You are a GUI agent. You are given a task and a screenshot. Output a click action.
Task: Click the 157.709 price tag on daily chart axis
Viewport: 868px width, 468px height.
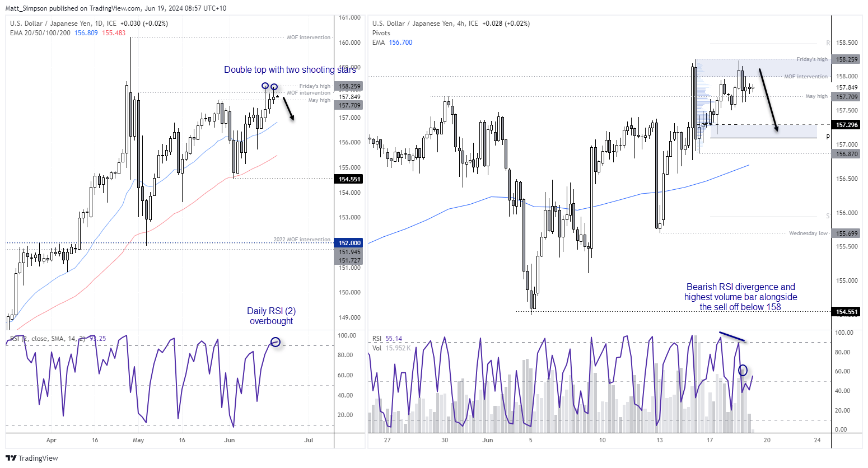(349, 105)
